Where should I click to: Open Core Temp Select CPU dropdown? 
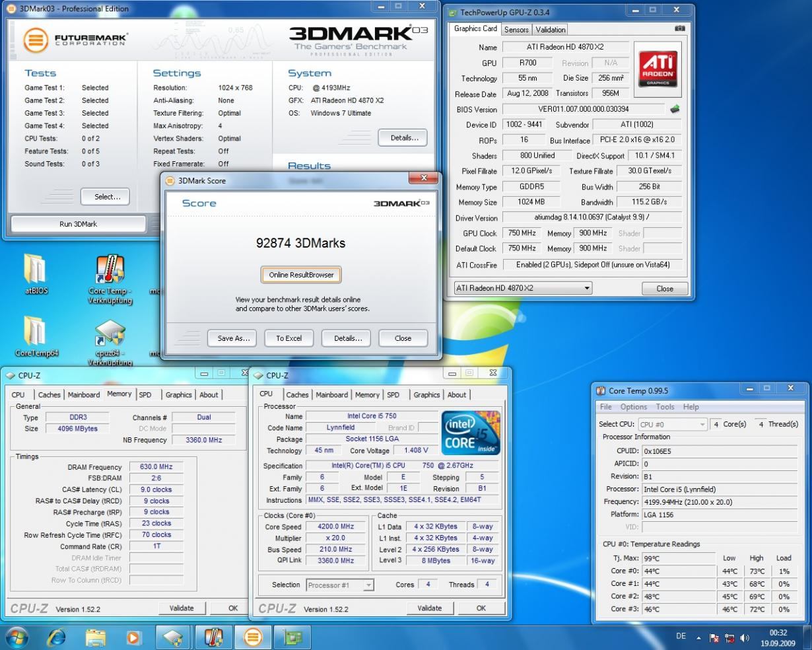pos(672,424)
